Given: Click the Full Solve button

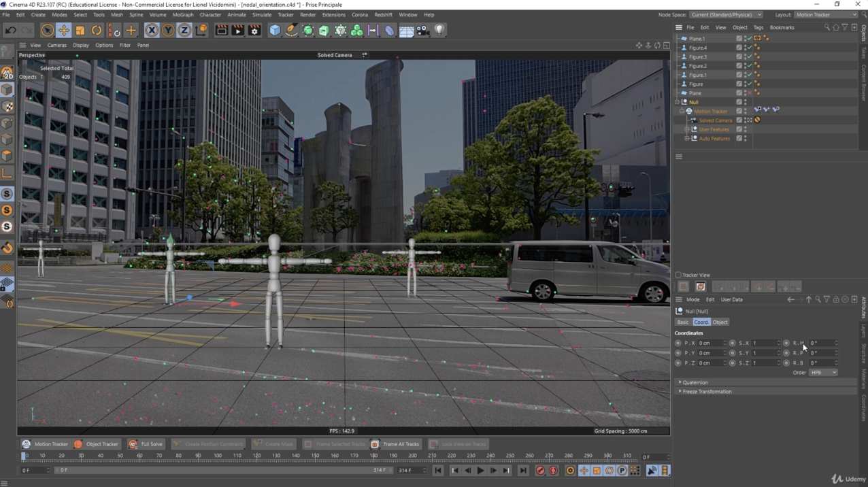Looking at the screenshot, I should tap(146, 444).
